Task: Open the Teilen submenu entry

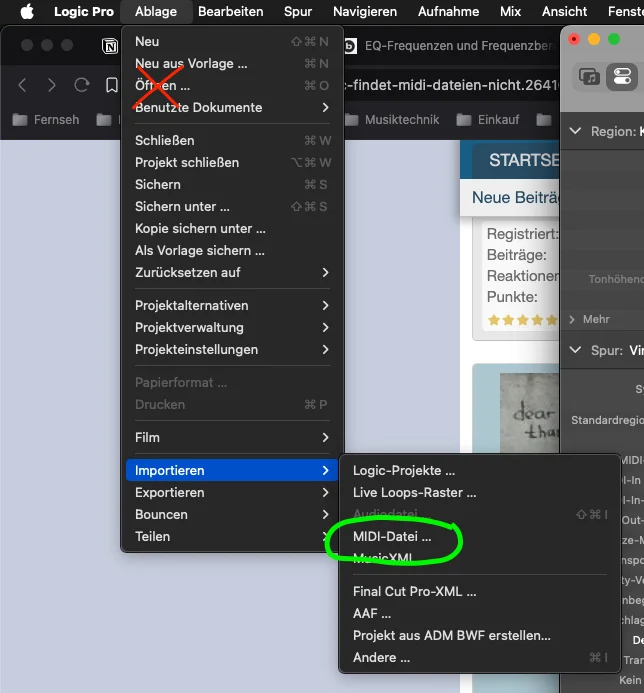Action: (x=232, y=537)
